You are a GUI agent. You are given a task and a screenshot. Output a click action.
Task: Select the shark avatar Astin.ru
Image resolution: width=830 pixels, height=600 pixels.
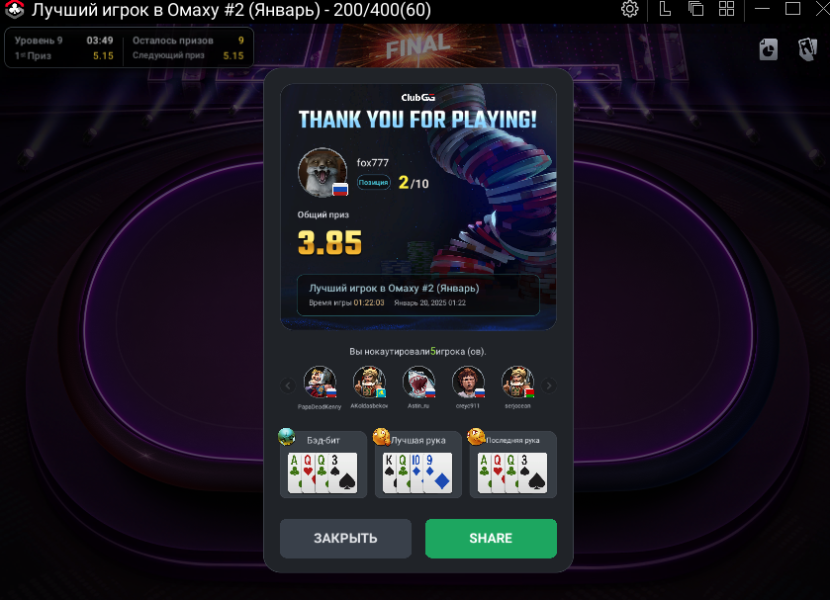[x=419, y=382]
